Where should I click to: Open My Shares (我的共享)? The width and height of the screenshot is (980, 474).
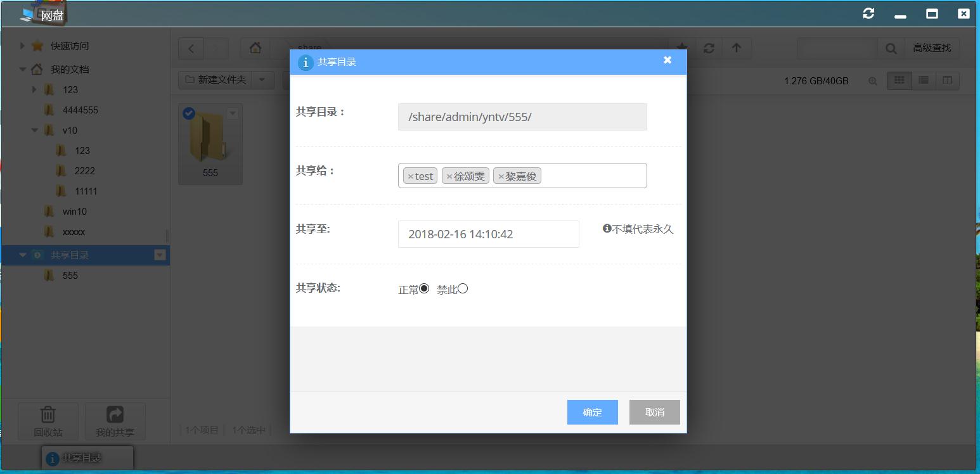pyautogui.click(x=115, y=421)
